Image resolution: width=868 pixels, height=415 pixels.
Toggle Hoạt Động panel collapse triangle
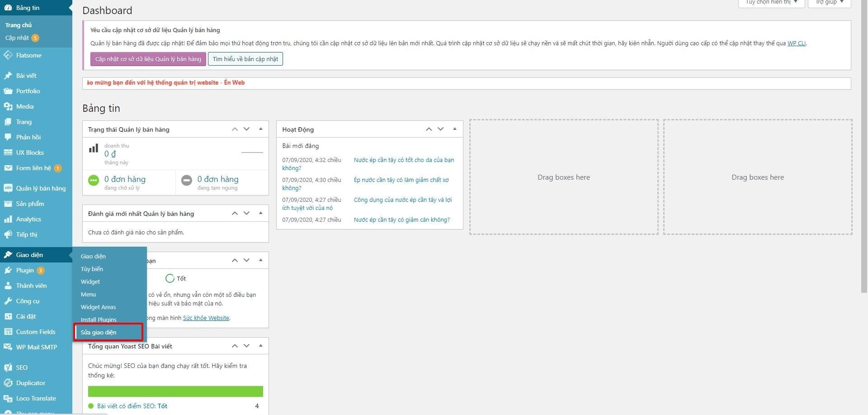454,129
